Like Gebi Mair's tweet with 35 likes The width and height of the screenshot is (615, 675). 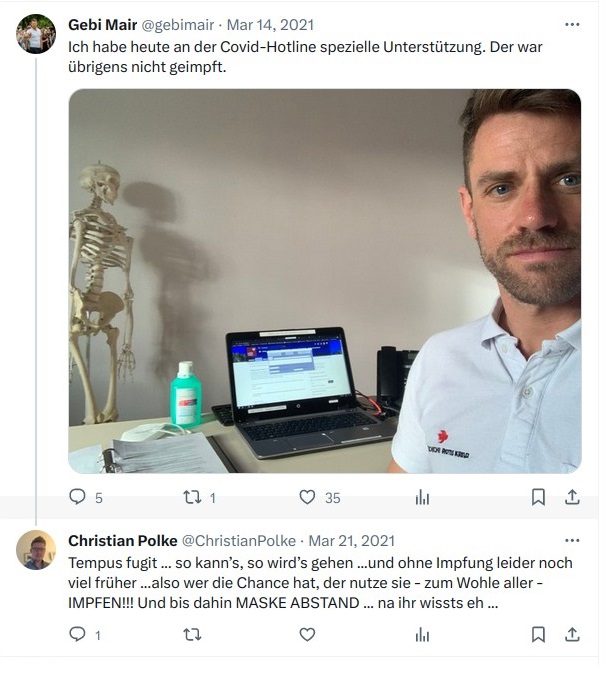(307, 497)
